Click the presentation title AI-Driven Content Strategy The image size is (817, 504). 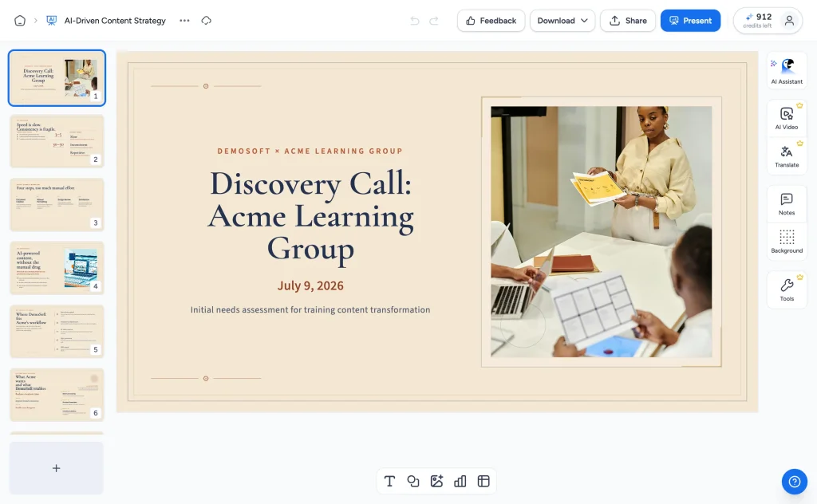115,21
